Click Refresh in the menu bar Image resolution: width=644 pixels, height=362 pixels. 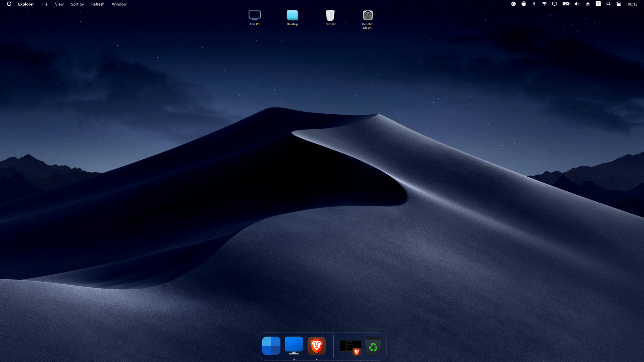point(98,4)
